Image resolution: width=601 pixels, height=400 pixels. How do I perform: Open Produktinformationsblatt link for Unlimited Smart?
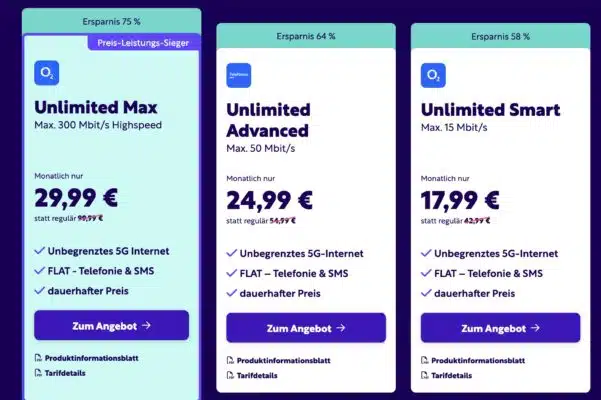tap(475, 360)
